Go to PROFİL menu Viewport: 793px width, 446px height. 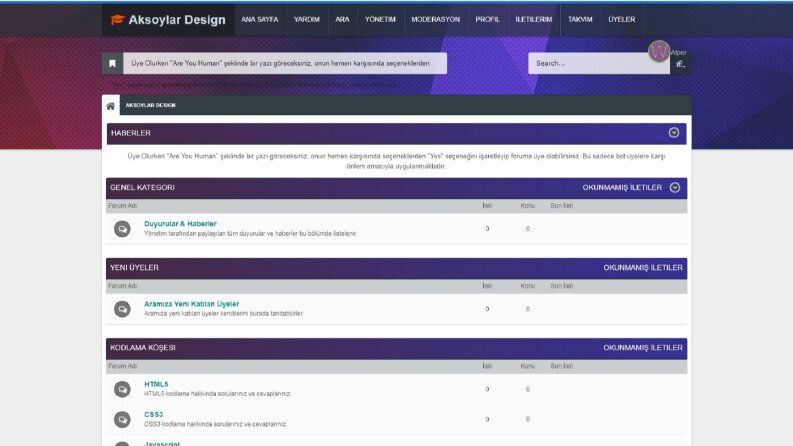488,19
